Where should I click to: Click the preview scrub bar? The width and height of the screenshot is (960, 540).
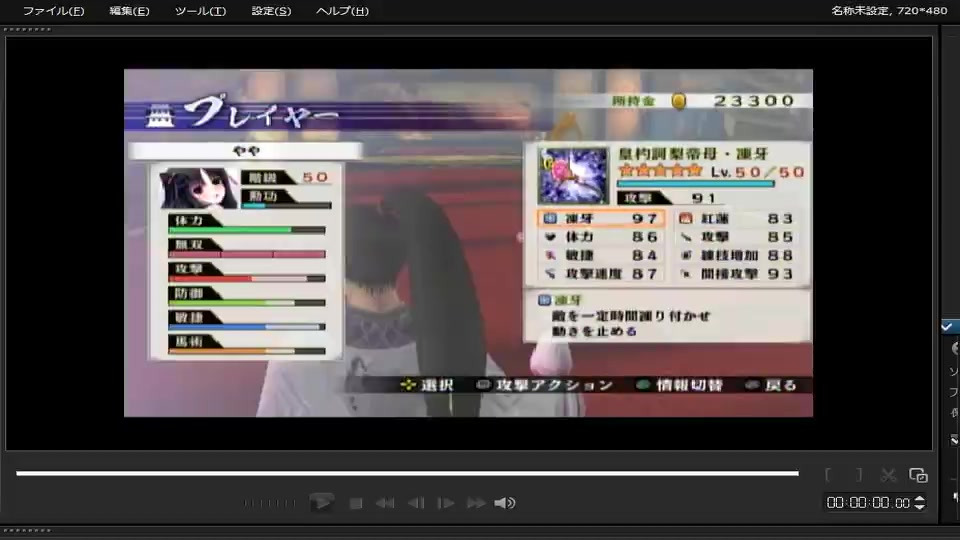click(407, 473)
